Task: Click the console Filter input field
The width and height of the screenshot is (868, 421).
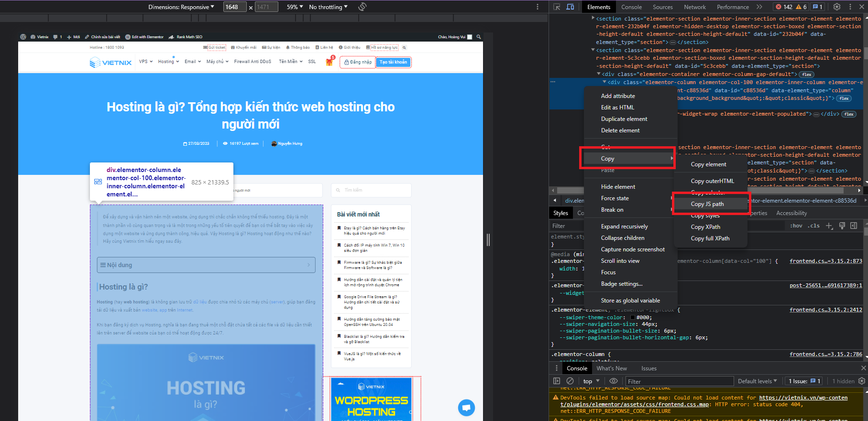Action: click(679, 381)
